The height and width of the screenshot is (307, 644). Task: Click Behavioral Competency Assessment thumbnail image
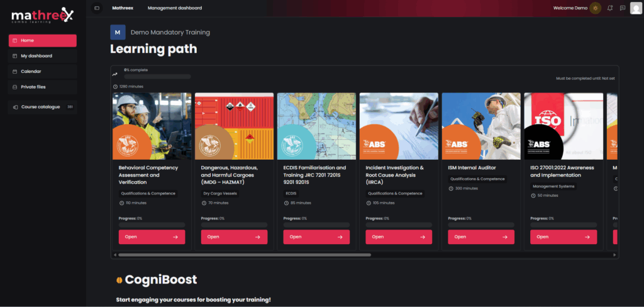tap(152, 126)
